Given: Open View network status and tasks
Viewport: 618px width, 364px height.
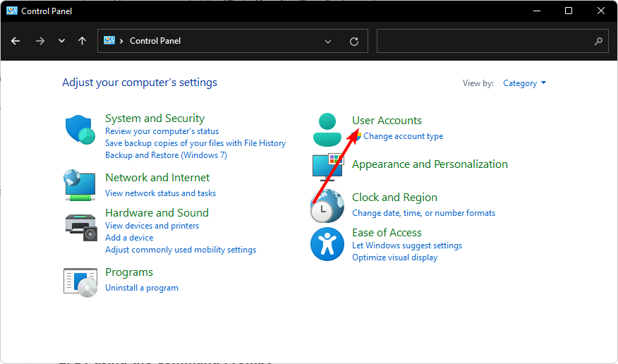Looking at the screenshot, I should tap(160, 193).
